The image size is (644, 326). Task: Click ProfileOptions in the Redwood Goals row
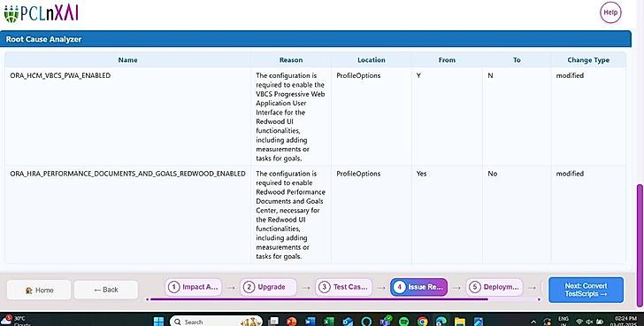(358, 174)
